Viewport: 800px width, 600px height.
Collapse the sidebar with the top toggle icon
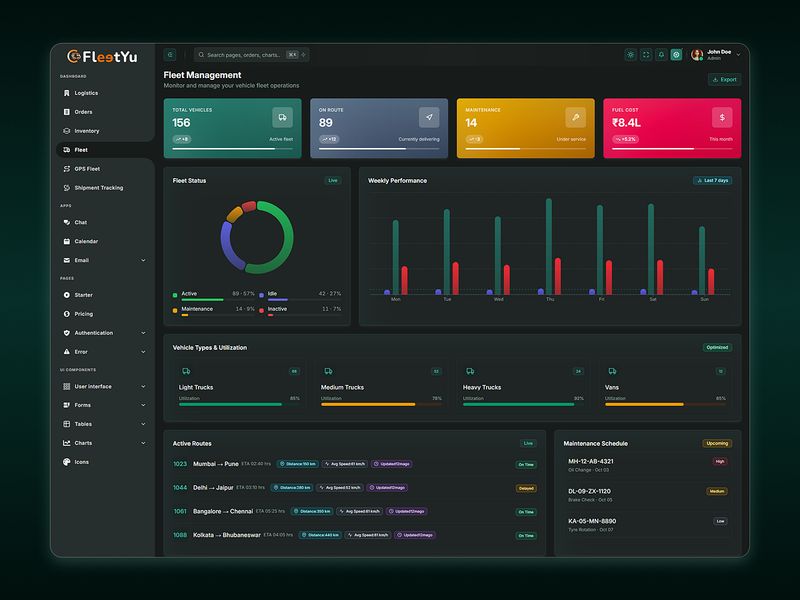point(170,55)
